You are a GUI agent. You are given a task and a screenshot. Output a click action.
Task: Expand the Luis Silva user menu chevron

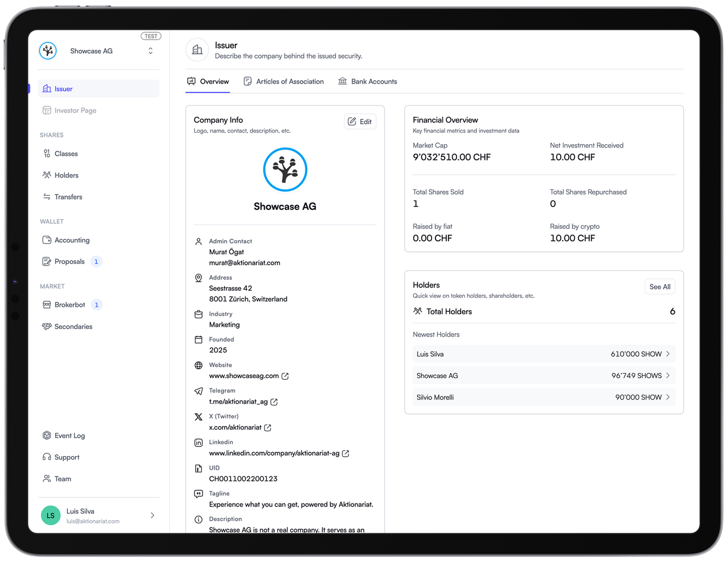152,516
